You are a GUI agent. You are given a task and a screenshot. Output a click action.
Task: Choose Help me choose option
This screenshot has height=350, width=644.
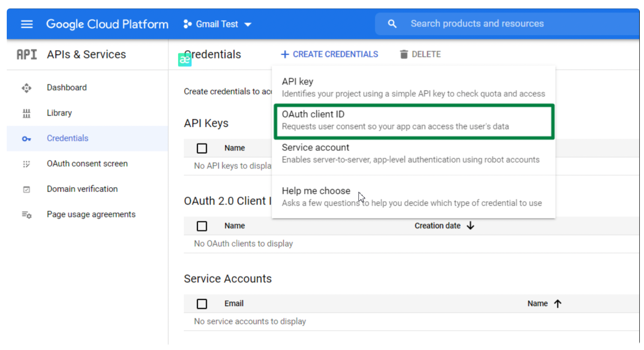pos(414,197)
